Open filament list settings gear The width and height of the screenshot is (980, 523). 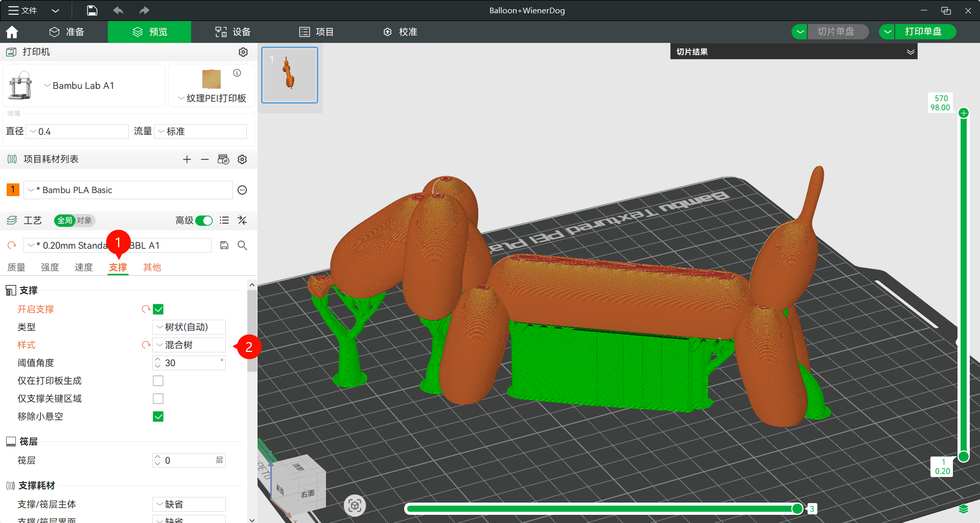coord(242,159)
